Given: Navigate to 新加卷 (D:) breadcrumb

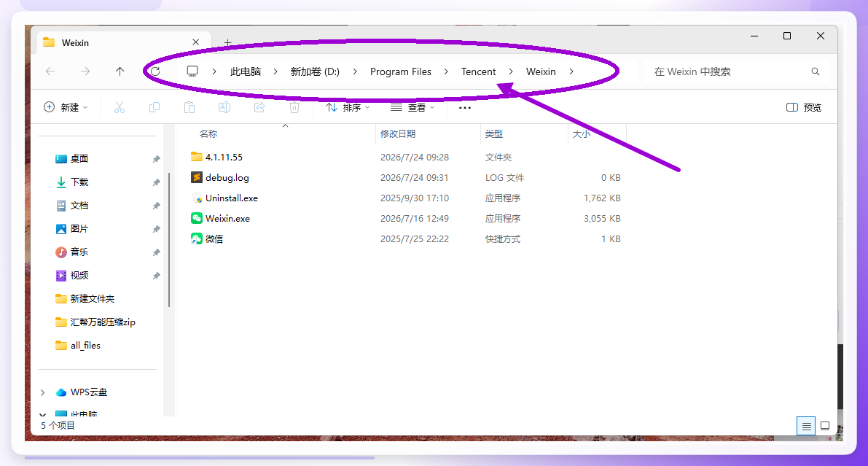Looking at the screenshot, I should click(315, 71).
